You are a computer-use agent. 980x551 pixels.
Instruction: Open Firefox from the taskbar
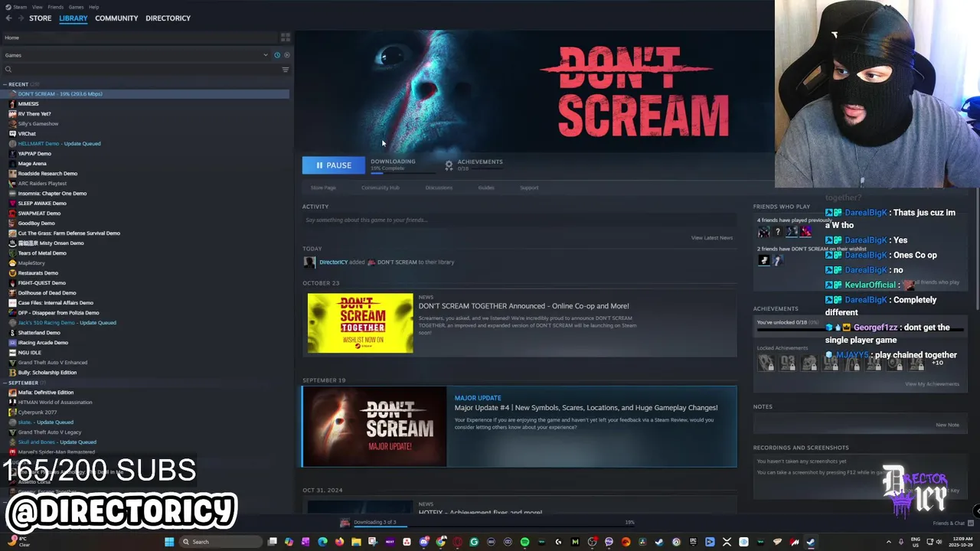(x=339, y=542)
